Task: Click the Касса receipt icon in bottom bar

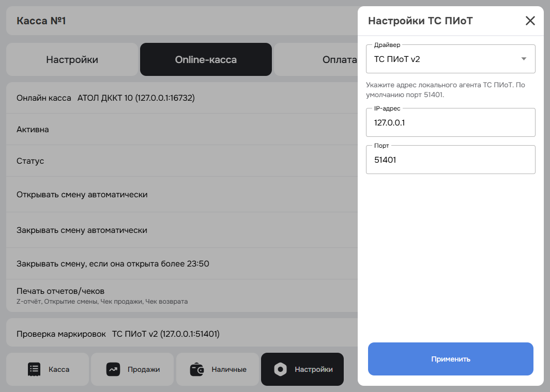Action: (x=34, y=369)
